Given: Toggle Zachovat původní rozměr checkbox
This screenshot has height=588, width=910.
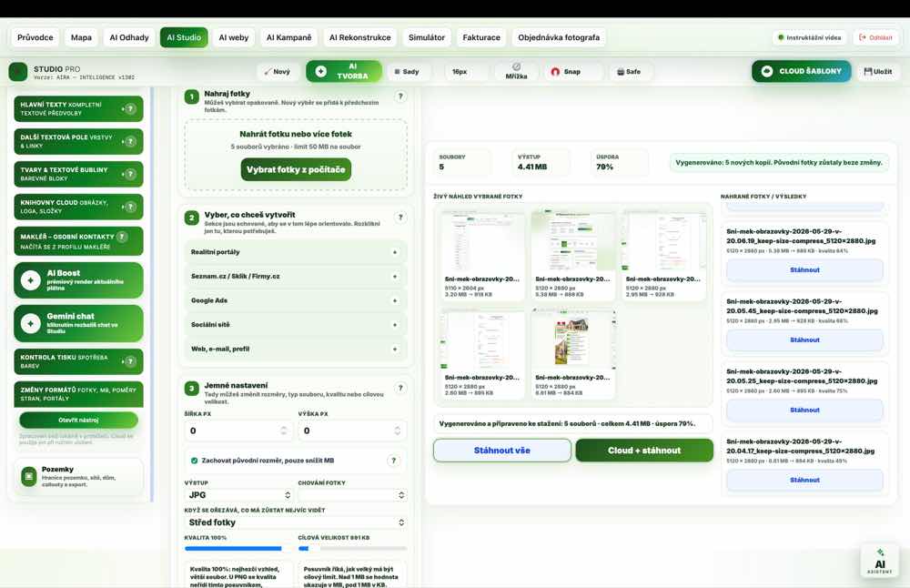Looking at the screenshot, I should 195,461.
